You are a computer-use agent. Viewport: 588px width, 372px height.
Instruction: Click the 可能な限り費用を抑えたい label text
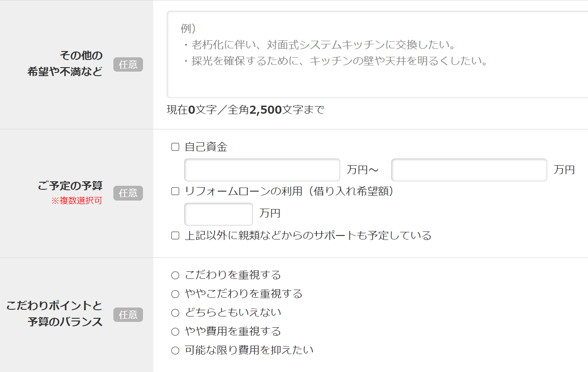coord(249,350)
